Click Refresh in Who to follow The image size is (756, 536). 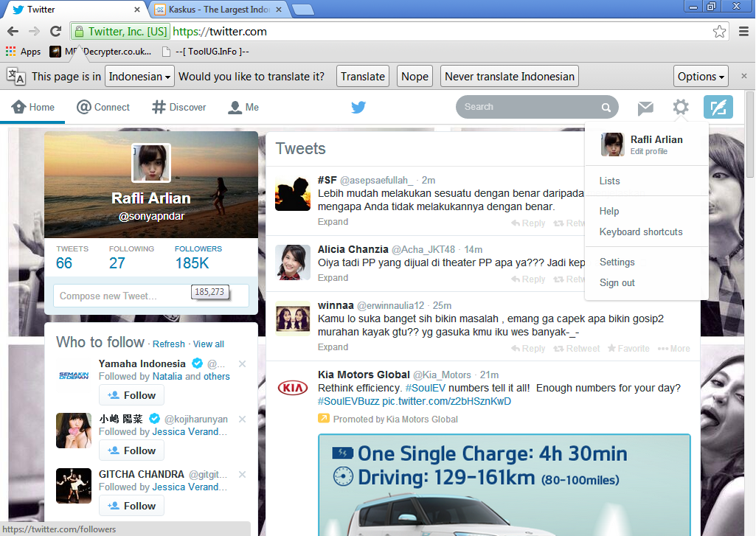point(169,344)
